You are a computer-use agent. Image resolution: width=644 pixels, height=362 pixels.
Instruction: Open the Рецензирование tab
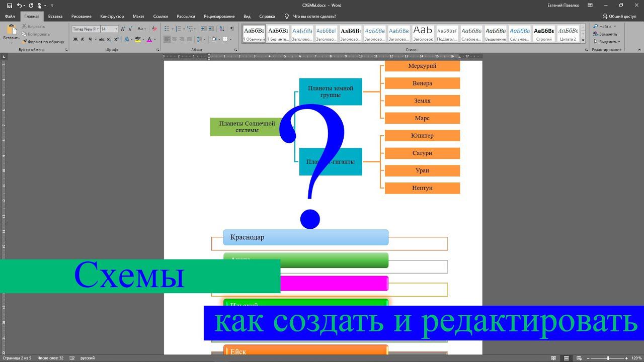pyautogui.click(x=219, y=17)
